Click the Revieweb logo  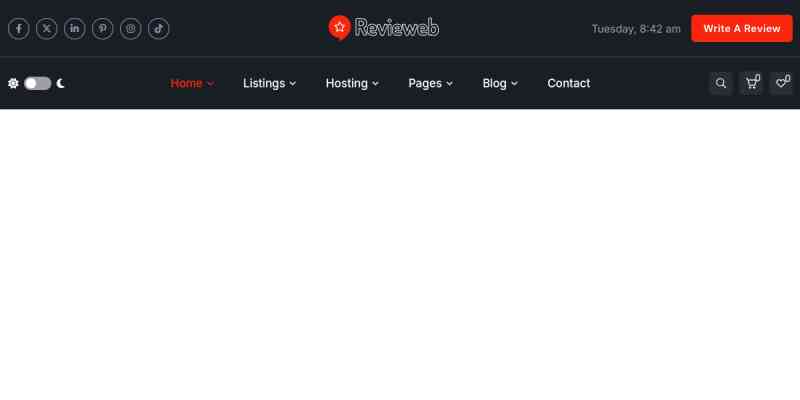click(x=384, y=28)
